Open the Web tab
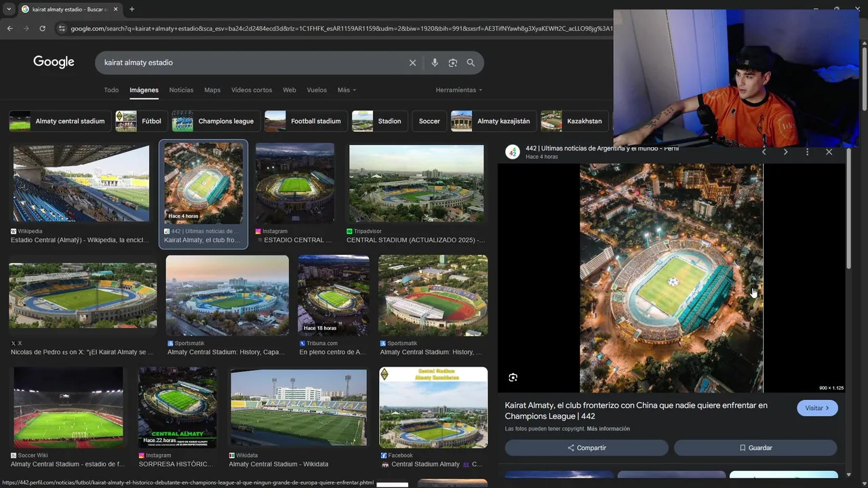The height and width of the screenshot is (488, 868). pyautogui.click(x=290, y=90)
